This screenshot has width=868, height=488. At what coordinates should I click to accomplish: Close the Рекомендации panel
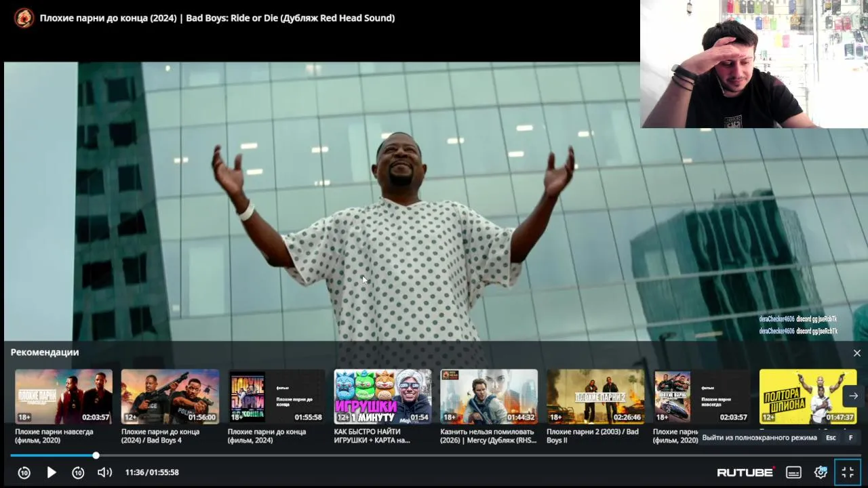857,353
